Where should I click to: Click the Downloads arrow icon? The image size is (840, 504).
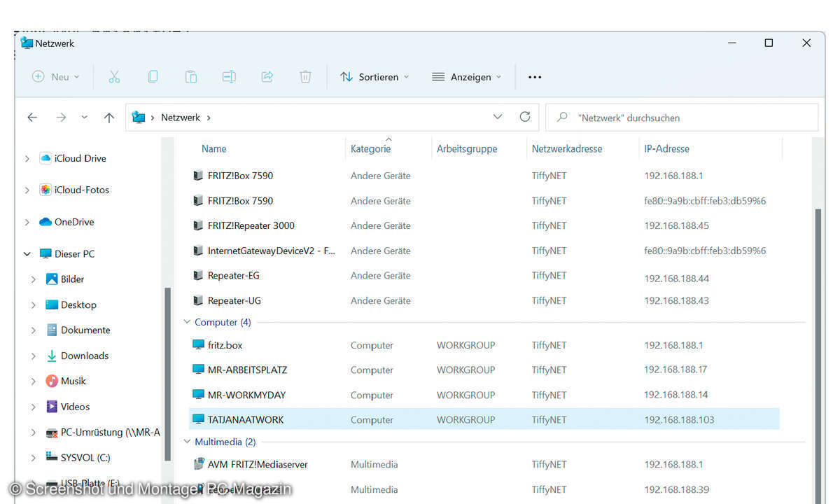tap(52, 356)
